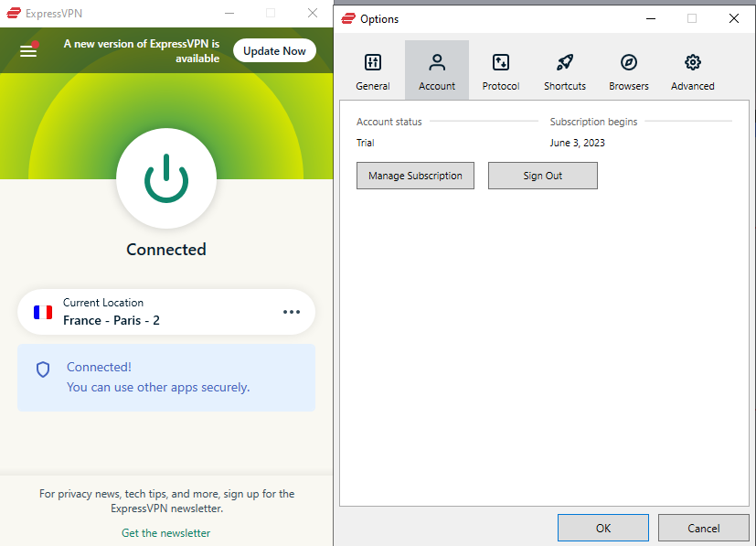Switch to the Browsers options tab

click(629, 70)
